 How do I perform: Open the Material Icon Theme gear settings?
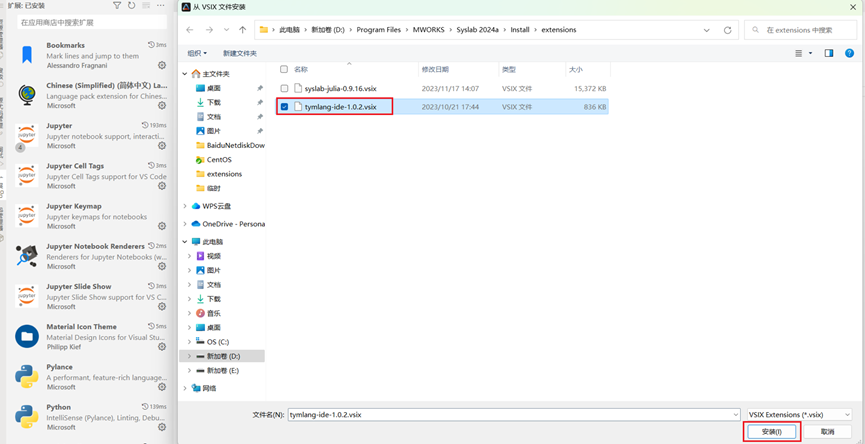[162, 347]
